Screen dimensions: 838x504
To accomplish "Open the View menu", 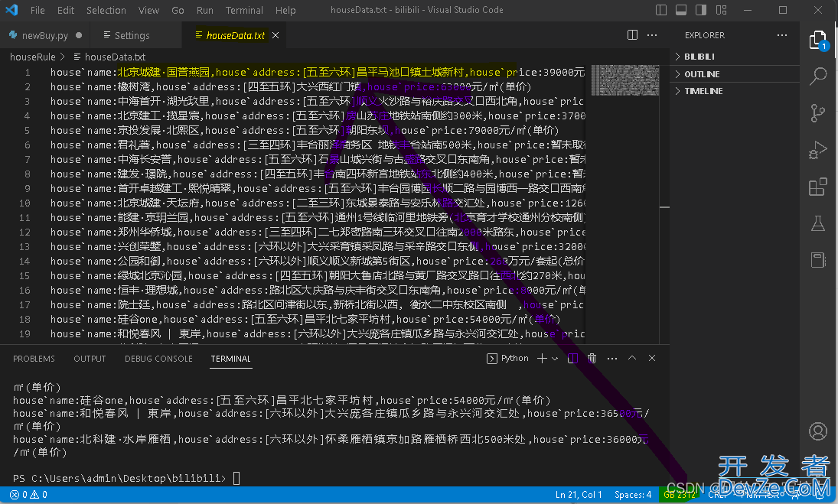I will click(148, 10).
